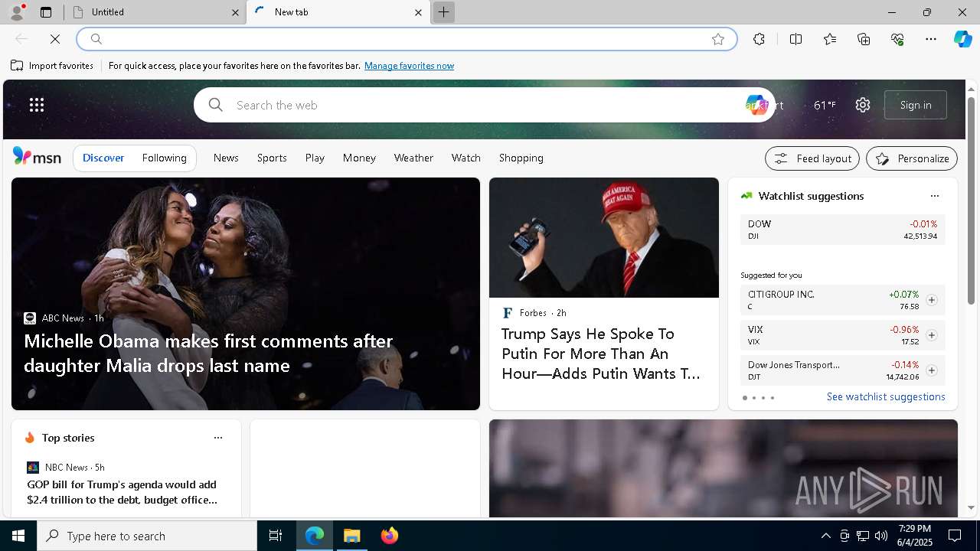Open Top stories more options menu
980x551 pixels.
pos(217,438)
